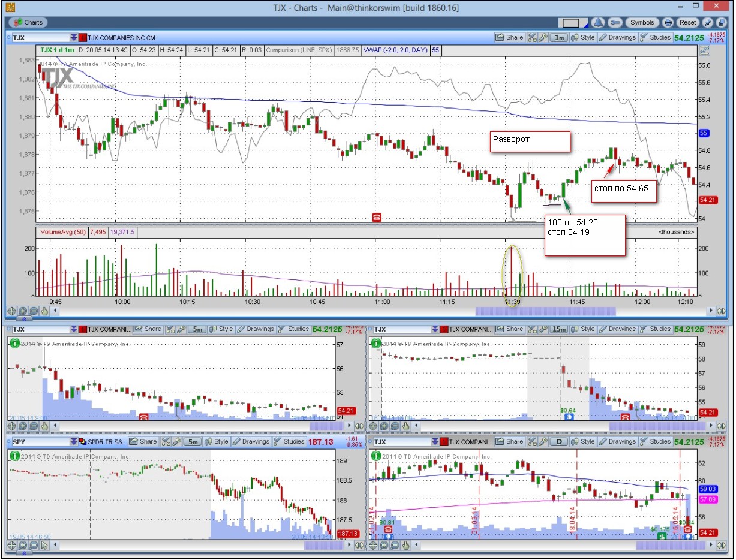736x560 pixels.
Task: Open the 5m timeframe selector on SPY chart
Action: tap(193, 442)
